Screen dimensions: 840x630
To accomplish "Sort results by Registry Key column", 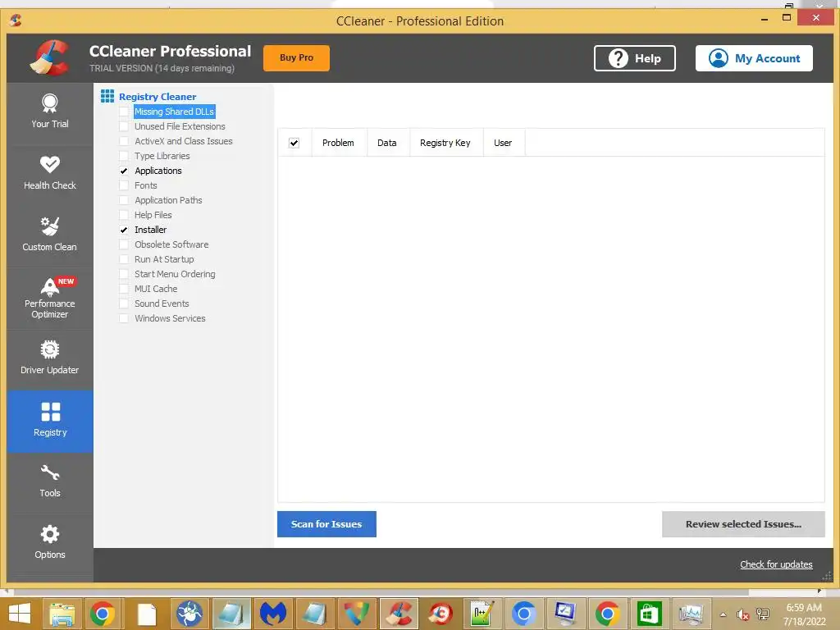I will coord(445,143).
